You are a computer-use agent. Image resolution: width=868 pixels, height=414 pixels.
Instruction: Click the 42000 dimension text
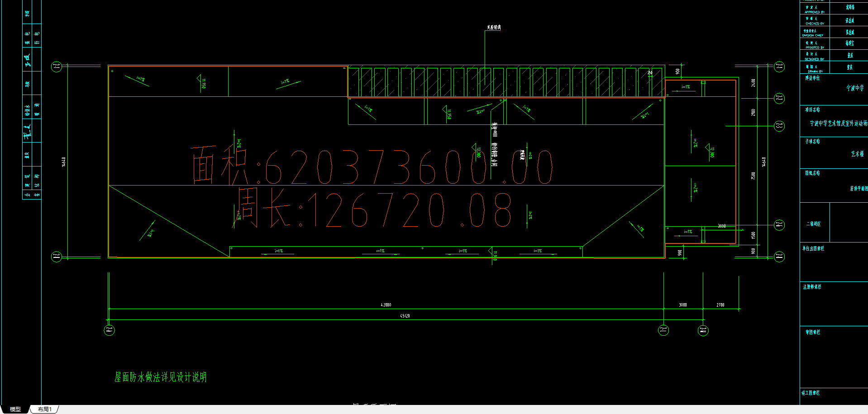coord(386,305)
